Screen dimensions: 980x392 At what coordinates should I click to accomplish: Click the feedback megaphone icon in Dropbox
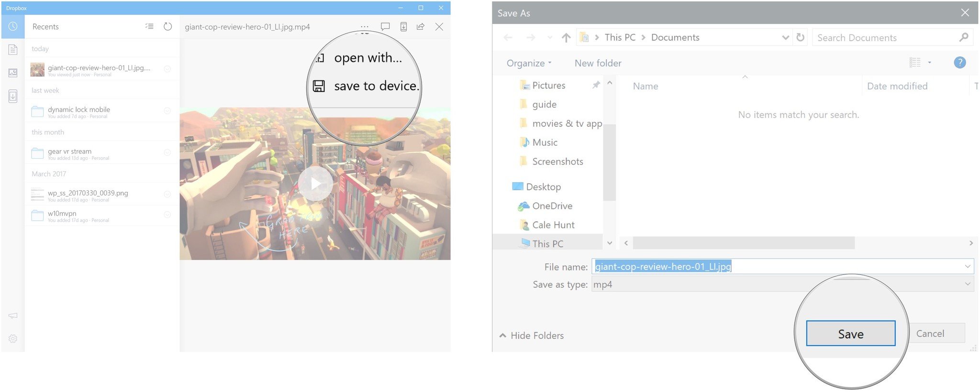click(13, 316)
